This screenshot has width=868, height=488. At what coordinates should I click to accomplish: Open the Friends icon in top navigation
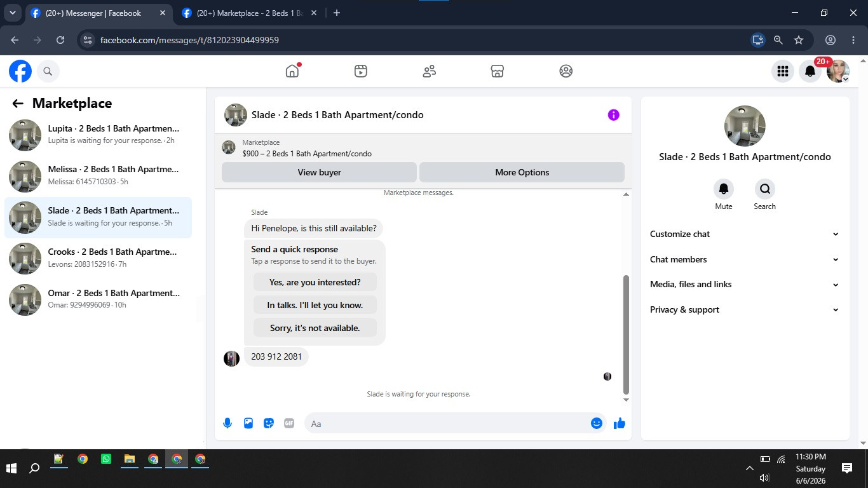pyautogui.click(x=430, y=71)
